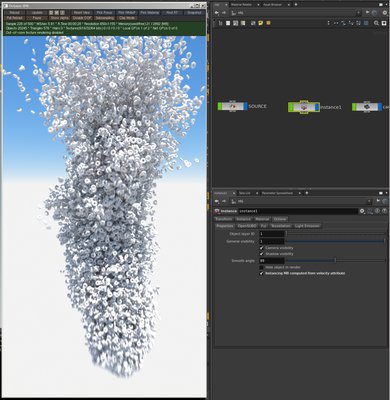Click the yellow sticky note icon
This screenshot has height=400, width=390.
261,23
